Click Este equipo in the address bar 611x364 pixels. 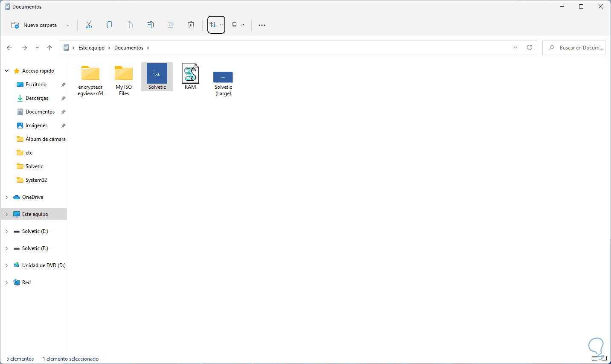pyautogui.click(x=91, y=48)
